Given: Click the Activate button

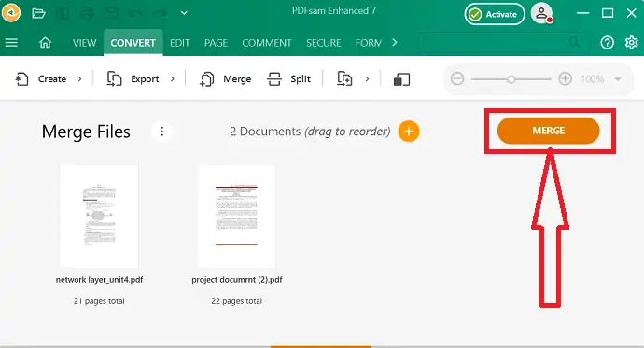Looking at the screenshot, I should [495, 14].
